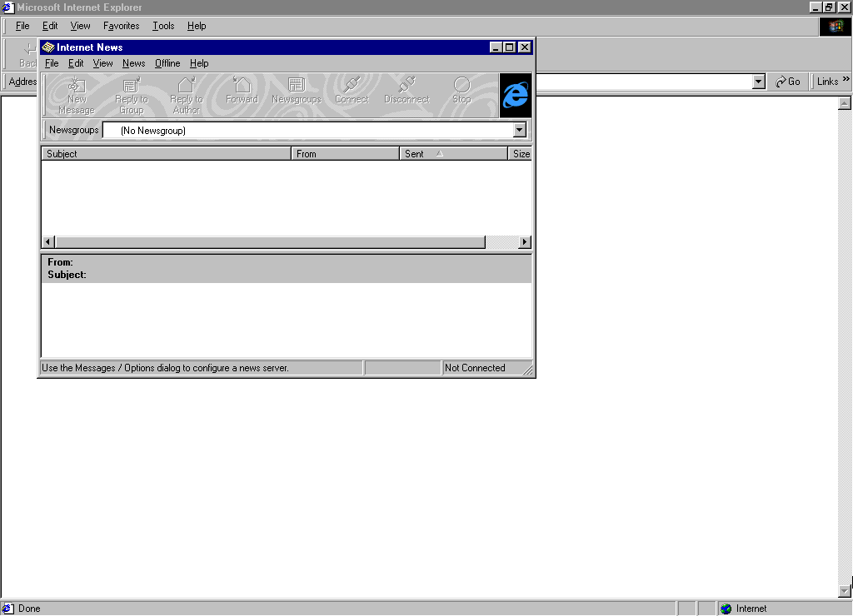This screenshot has height=616, width=853.
Task: Minimize the Internet News window
Action: pyautogui.click(x=496, y=47)
